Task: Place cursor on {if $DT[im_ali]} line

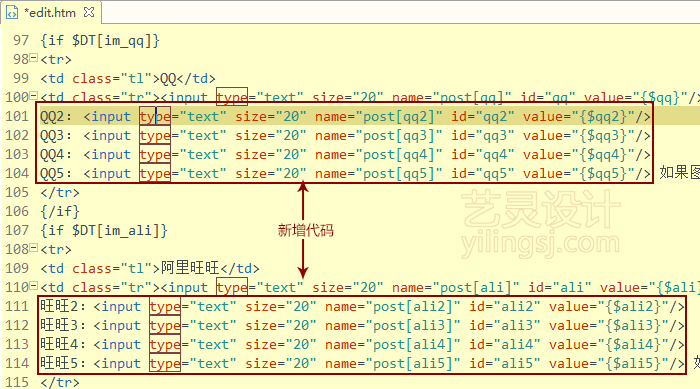Action: click(104, 230)
